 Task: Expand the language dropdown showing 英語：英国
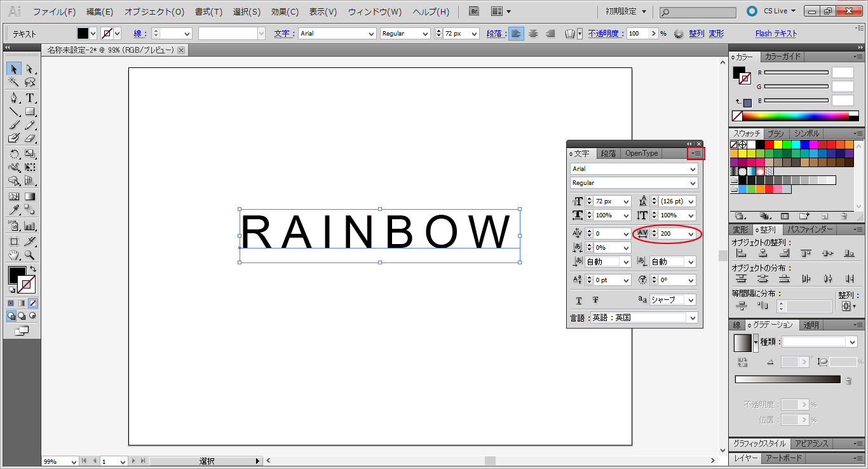693,318
